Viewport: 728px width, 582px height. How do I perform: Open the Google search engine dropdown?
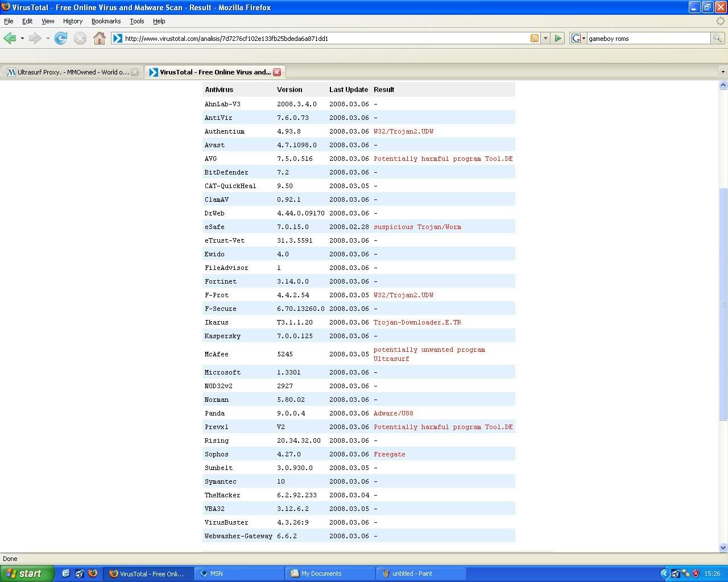(x=578, y=38)
